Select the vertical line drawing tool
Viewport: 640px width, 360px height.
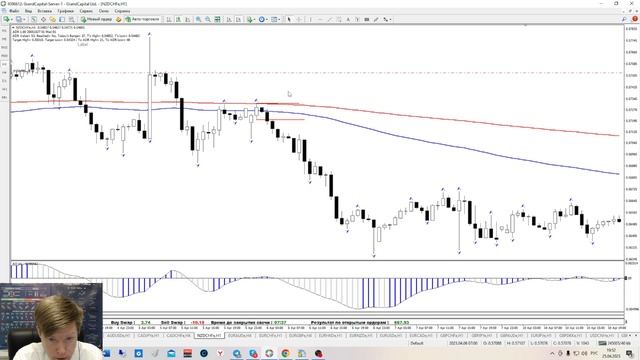point(310,19)
